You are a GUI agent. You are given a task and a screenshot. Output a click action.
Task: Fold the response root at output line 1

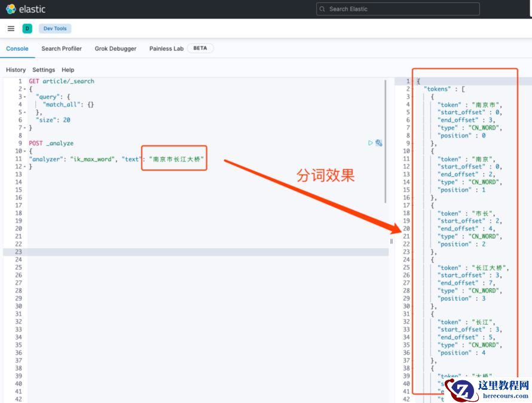pos(414,81)
